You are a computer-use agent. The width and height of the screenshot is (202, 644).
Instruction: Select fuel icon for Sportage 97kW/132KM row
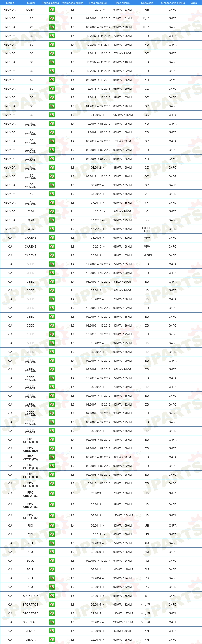[x=52, y=605]
